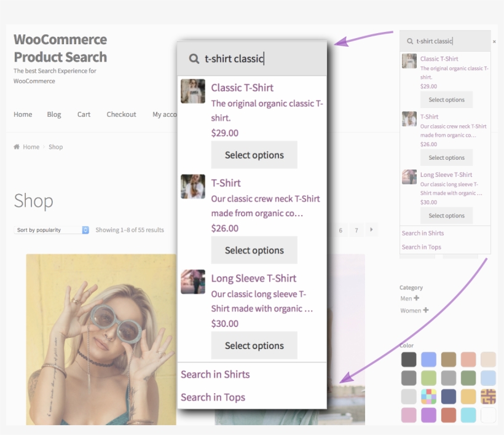The width and height of the screenshot is (504, 435).
Task: Open Classic T-Shirt thumbnail in sidebar results
Action: 409,61
